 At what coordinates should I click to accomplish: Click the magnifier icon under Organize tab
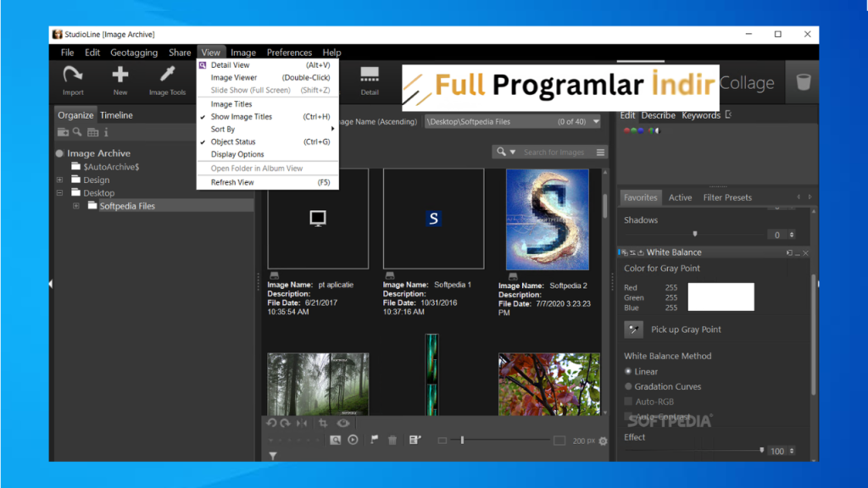[77, 132]
